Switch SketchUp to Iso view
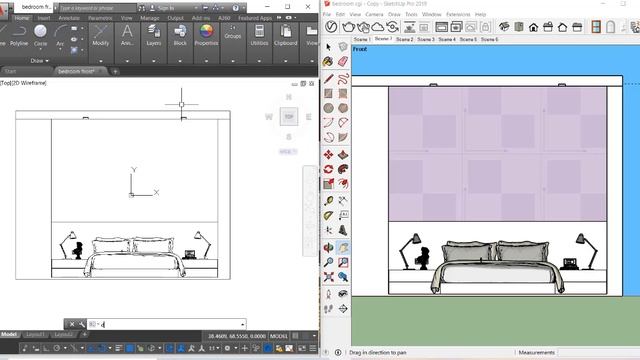Screen dimensions: 640x360 coord(504,27)
